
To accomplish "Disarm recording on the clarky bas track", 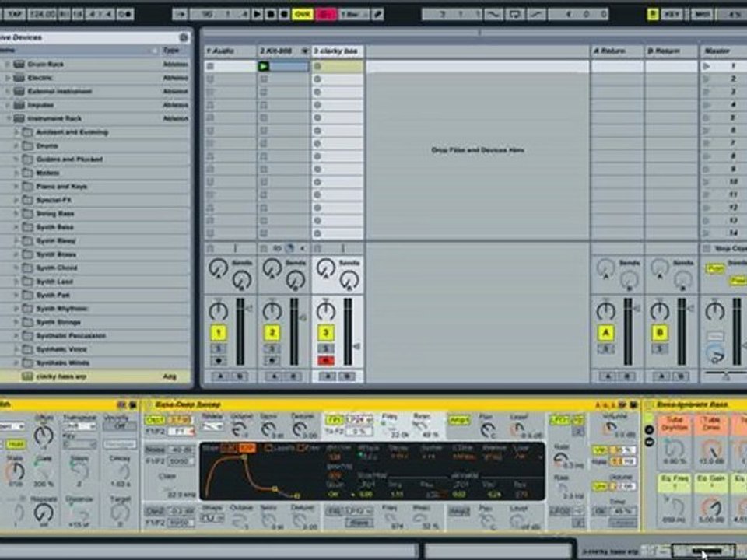I will (x=326, y=361).
